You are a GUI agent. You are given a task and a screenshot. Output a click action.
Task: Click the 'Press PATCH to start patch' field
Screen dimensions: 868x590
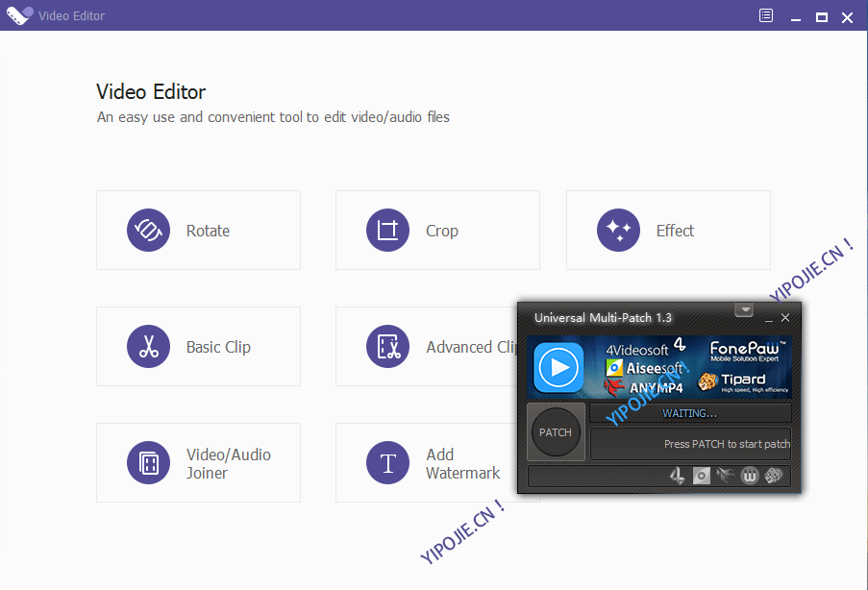690,444
